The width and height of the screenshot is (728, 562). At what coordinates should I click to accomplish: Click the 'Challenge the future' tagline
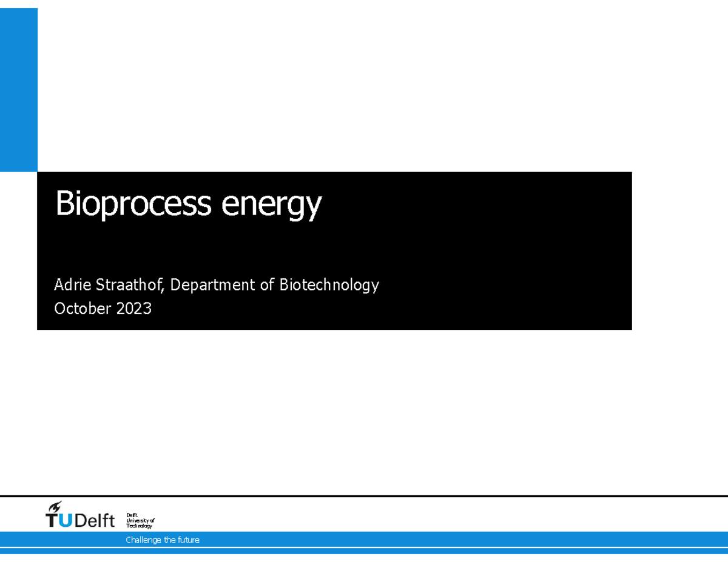162,540
